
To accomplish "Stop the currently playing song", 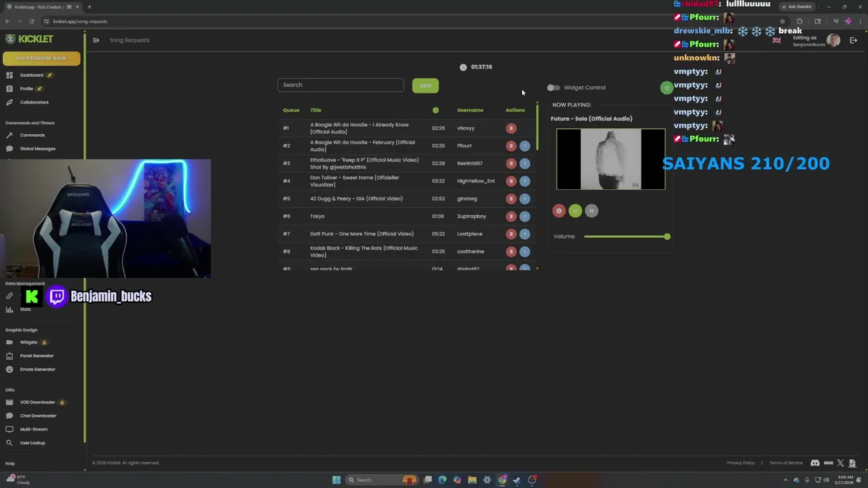I will tap(559, 211).
